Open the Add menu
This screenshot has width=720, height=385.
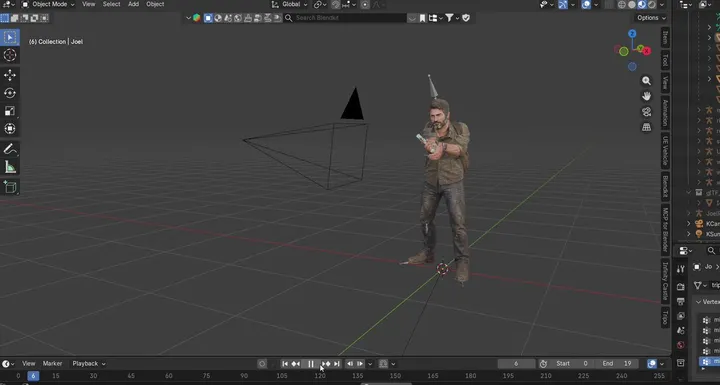tap(134, 4)
